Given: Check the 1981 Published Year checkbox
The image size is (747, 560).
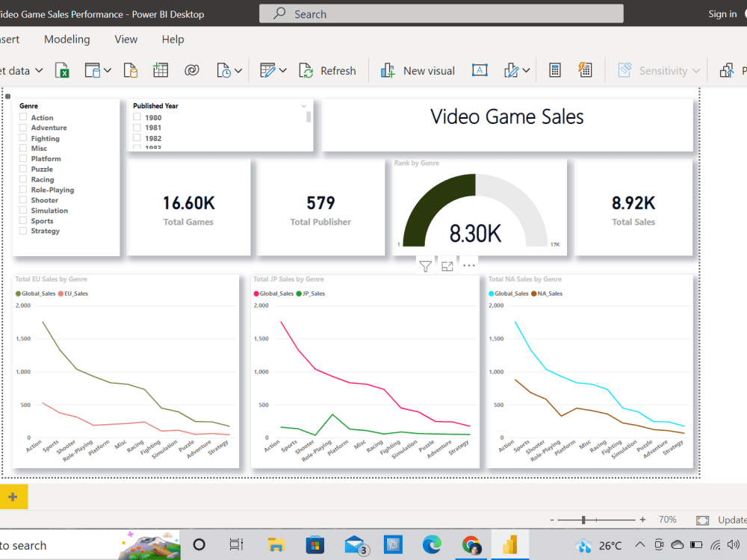Looking at the screenshot, I should coord(137,127).
